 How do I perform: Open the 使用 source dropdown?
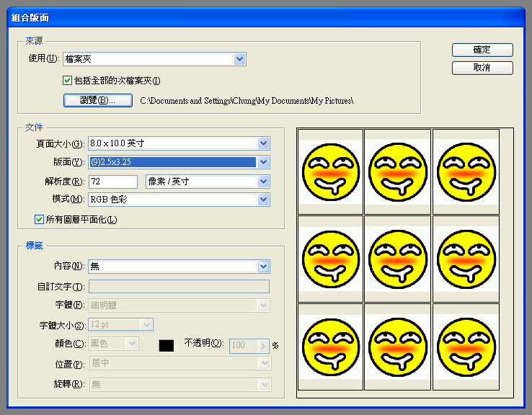point(240,59)
